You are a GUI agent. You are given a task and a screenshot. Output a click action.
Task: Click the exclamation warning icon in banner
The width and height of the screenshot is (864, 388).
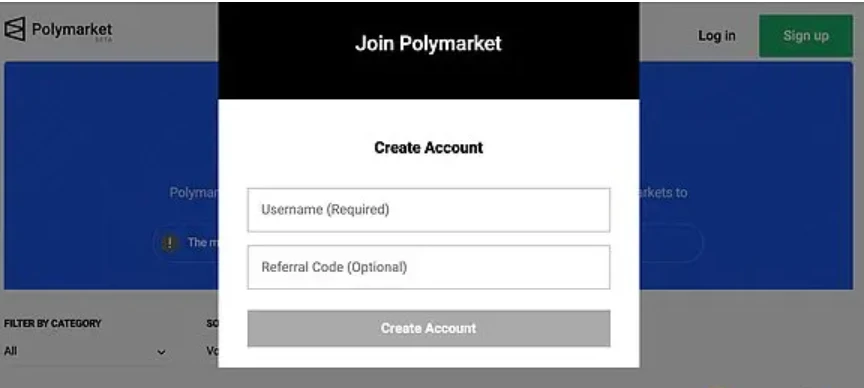tap(170, 242)
